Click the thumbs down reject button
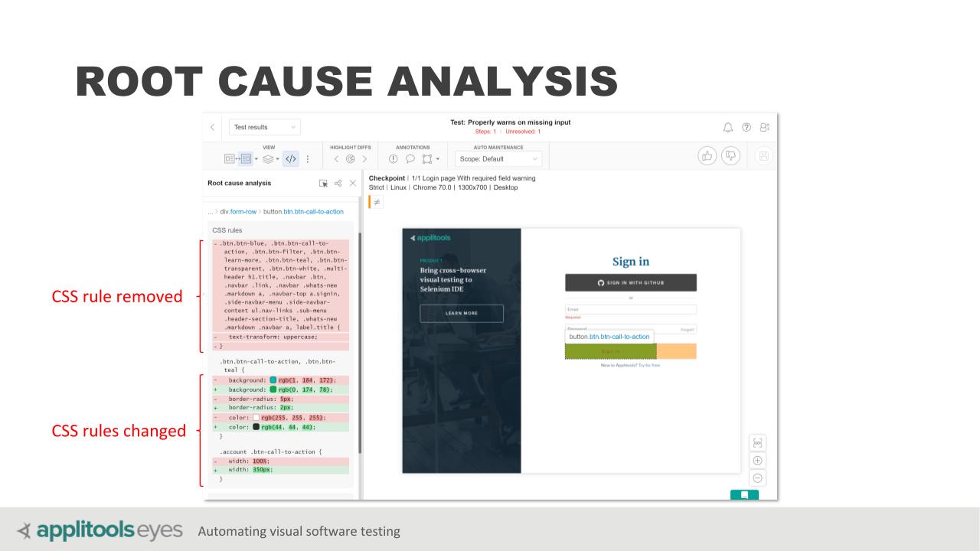Image resolution: width=980 pixels, height=551 pixels. click(x=733, y=155)
